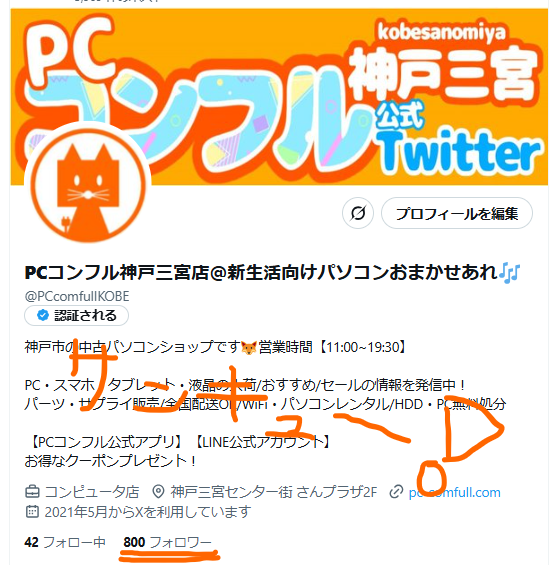The height and width of the screenshot is (565, 555).
Task: Click the @PCcomfullKOBE handle text
Action: 77,296
